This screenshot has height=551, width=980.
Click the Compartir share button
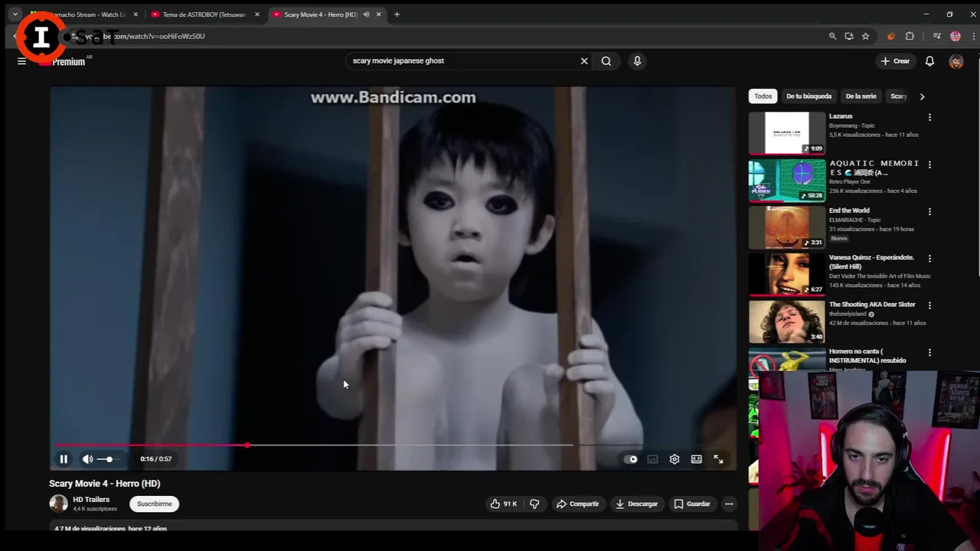(x=577, y=504)
